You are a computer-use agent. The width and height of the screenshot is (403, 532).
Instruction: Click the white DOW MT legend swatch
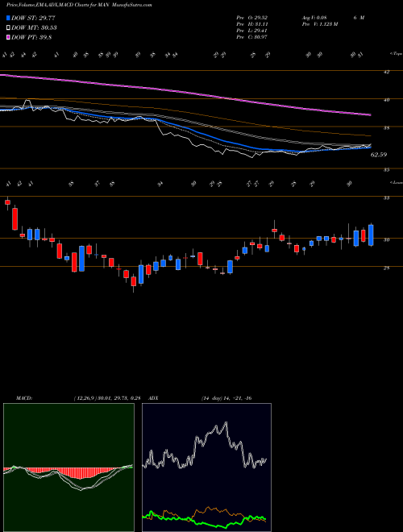click(x=8, y=28)
